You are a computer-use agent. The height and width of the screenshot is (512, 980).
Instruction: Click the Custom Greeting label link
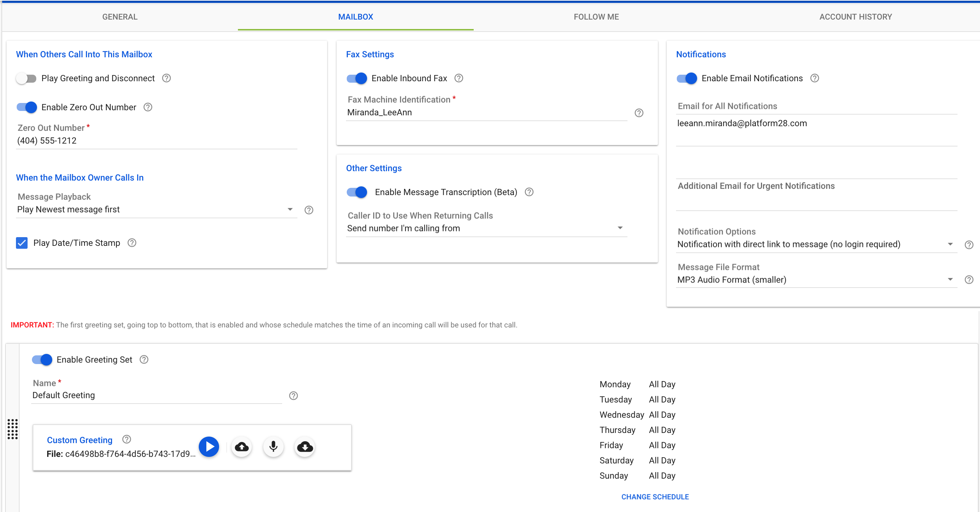click(79, 440)
